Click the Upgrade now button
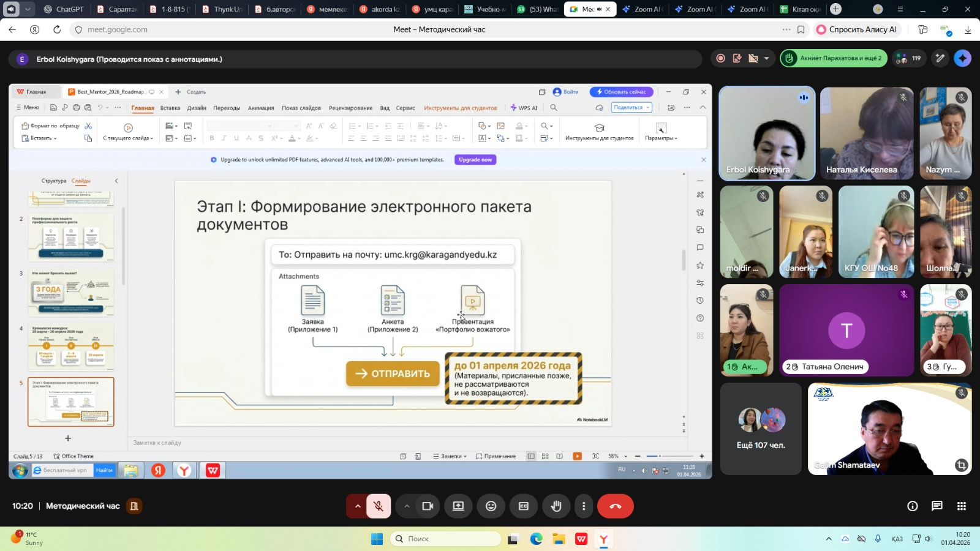 (x=475, y=160)
